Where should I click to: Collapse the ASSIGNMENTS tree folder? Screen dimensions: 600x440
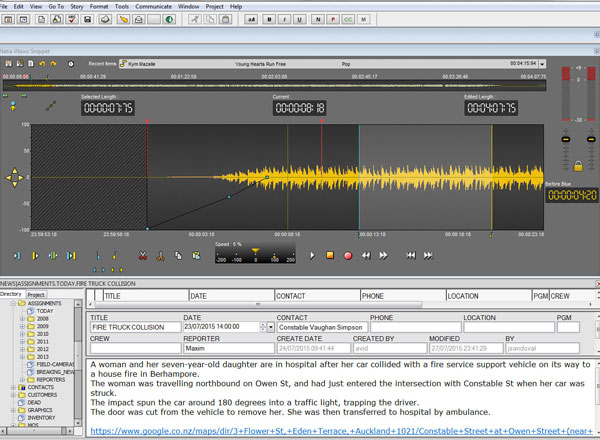click(x=13, y=303)
